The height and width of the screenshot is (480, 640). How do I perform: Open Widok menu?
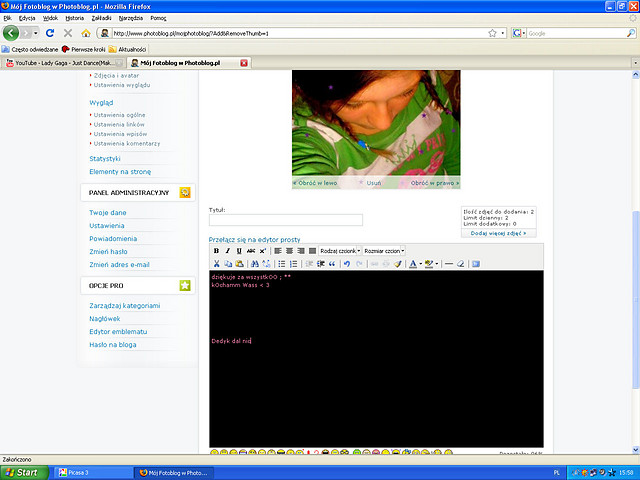coord(51,18)
